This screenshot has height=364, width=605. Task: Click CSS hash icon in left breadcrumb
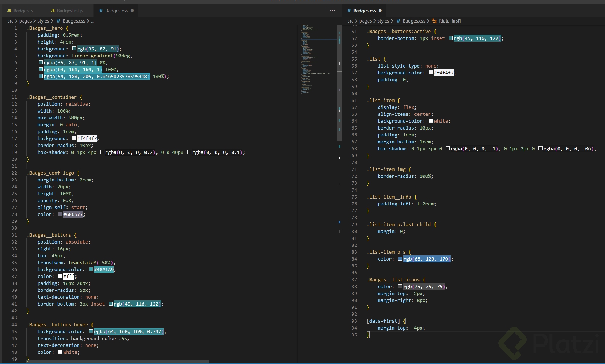(58, 21)
